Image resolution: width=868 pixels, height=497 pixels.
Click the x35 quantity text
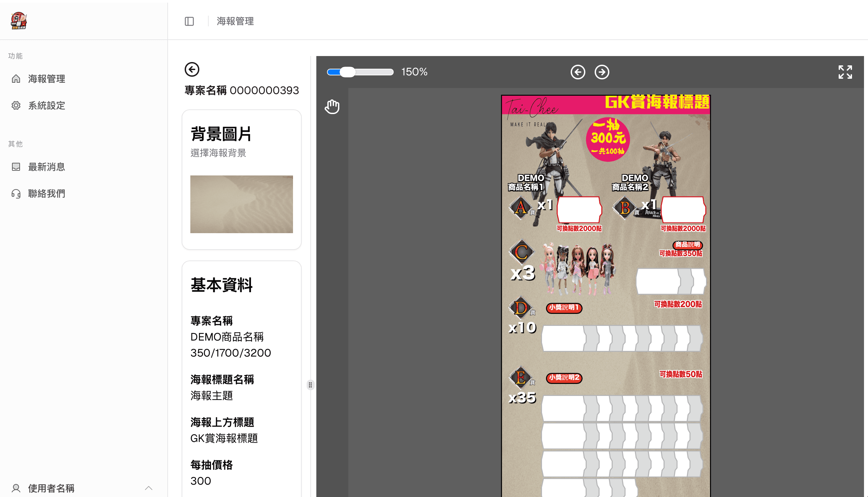pos(522,398)
